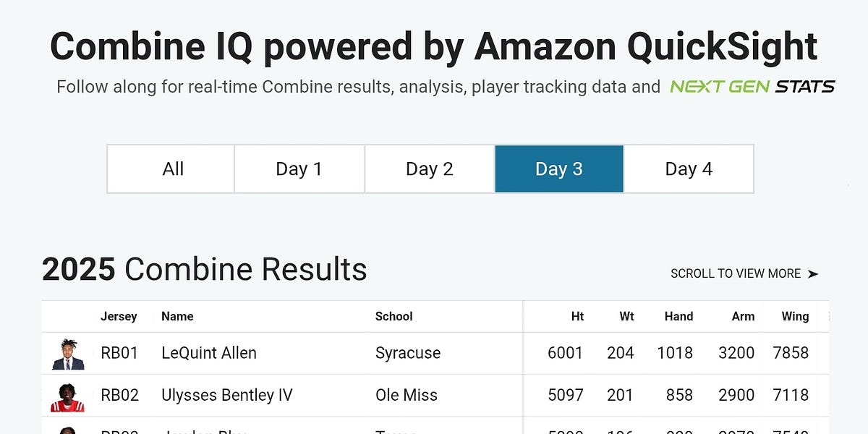Click the Wing column header
This screenshot has height=434, width=868.
(x=796, y=316)
